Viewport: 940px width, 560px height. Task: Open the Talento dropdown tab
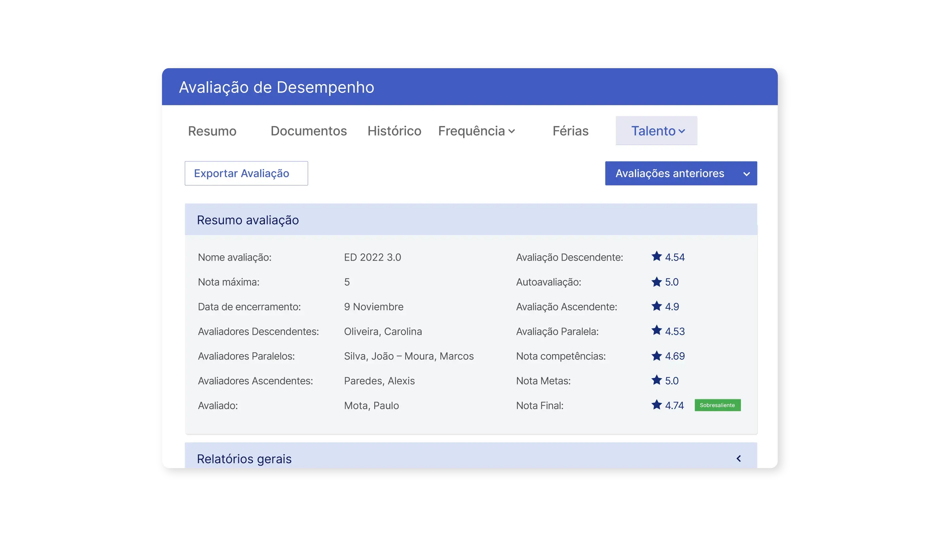656,131
